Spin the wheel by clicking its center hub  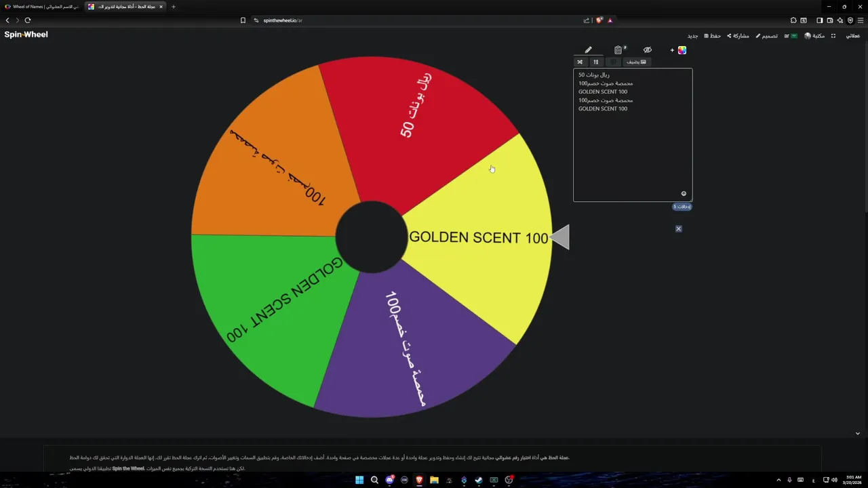pos(372,237)
